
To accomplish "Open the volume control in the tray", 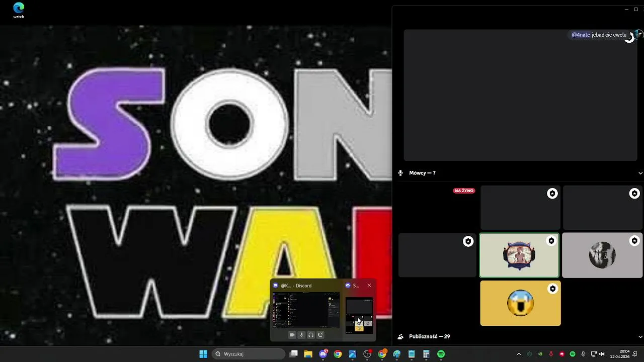I will point(602,354).
